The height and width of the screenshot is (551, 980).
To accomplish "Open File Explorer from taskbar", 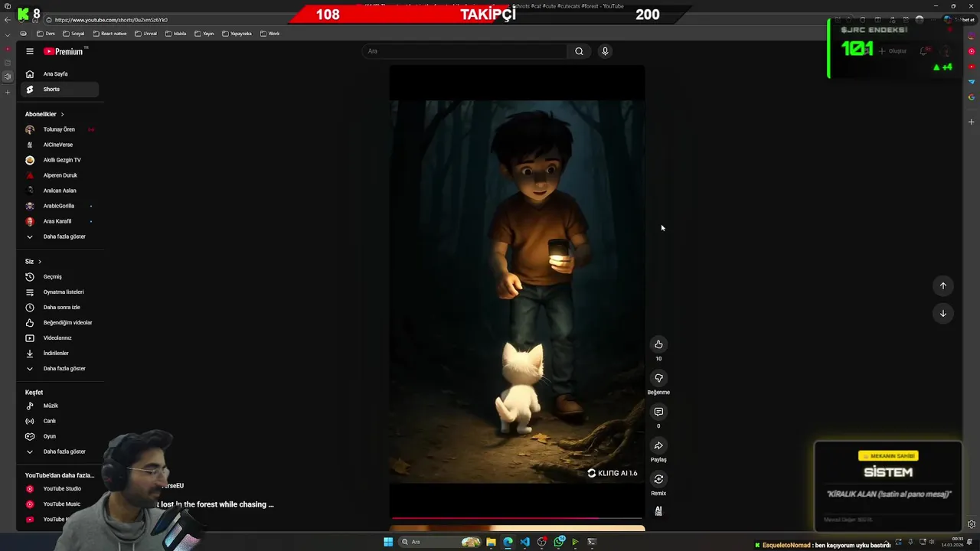I will tap(491, 542).
